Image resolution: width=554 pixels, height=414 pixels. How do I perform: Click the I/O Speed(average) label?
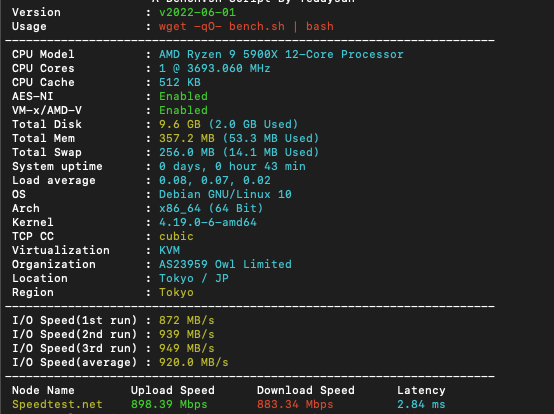[75, 362]
